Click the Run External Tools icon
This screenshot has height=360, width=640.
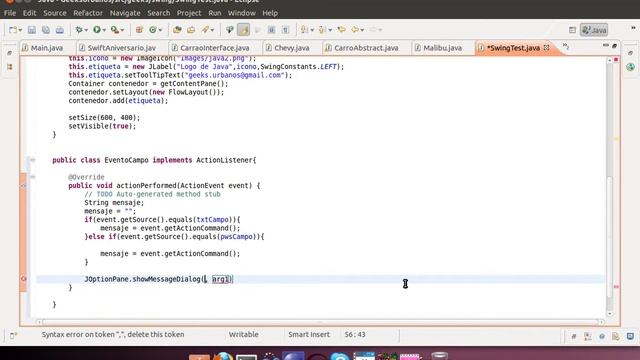pos(115,30)
